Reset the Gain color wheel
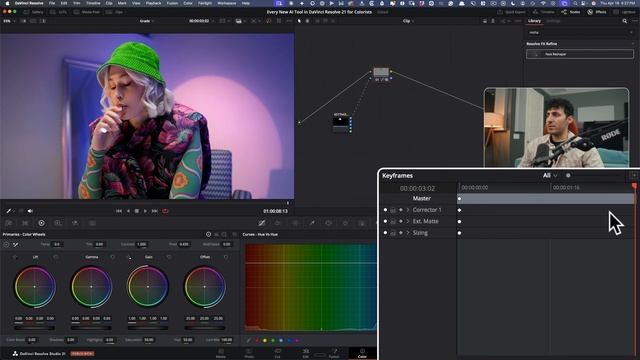This screenshot has width=640, height=360. coord(169,257)
